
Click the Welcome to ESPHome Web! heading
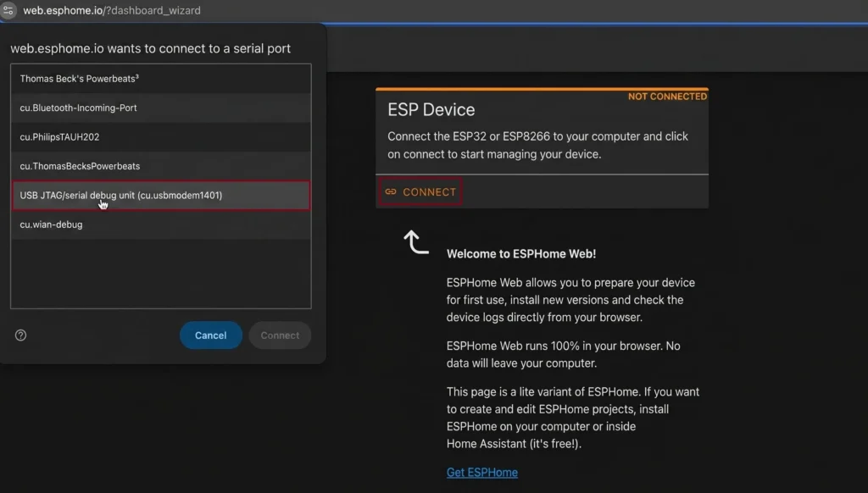click(x=521, y=254)
